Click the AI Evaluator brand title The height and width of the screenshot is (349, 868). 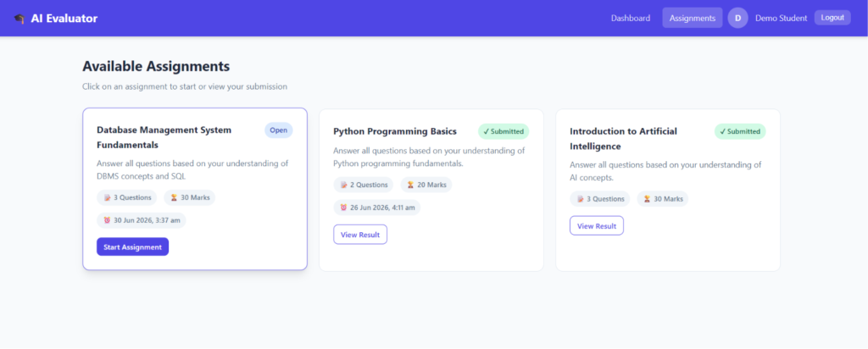pos(64,19)
